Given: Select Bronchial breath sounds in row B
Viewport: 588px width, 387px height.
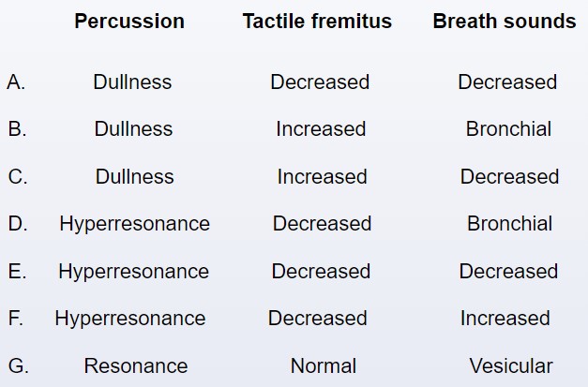Looking at the screenshot, I should click(508, 129).
